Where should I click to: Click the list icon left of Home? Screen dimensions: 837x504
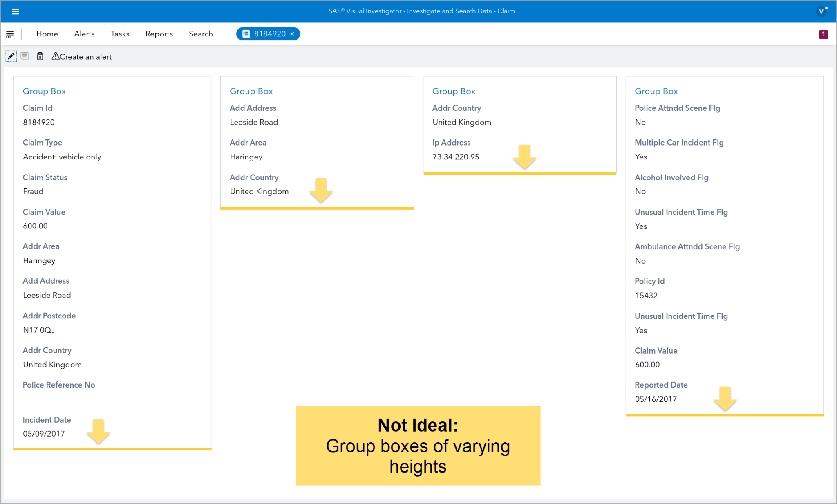(10, 34)
